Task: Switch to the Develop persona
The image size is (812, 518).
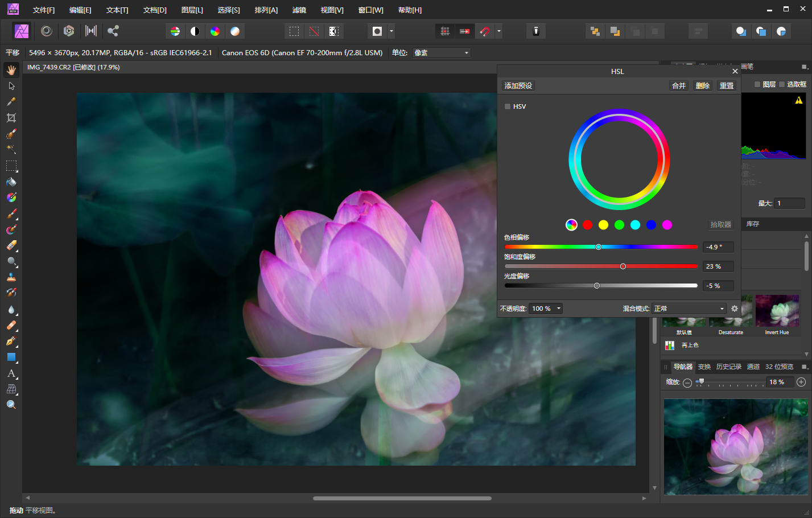Action: coord(69,31)
